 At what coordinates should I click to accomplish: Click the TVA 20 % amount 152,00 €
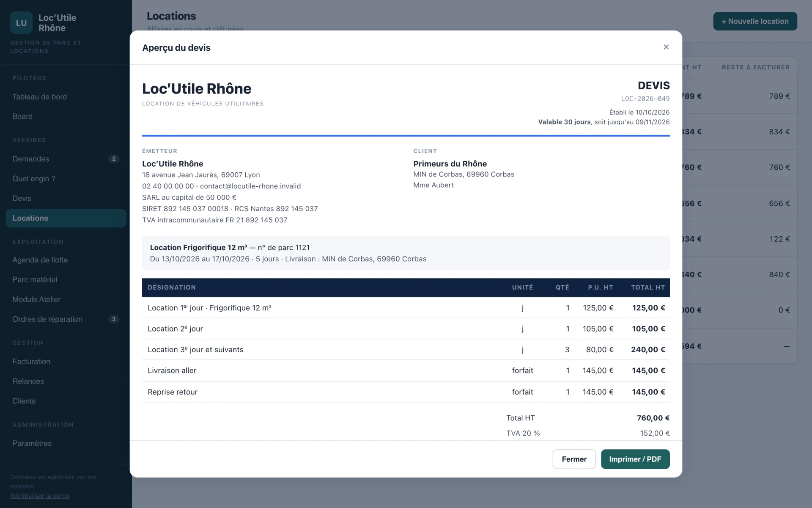click(655, 433)
